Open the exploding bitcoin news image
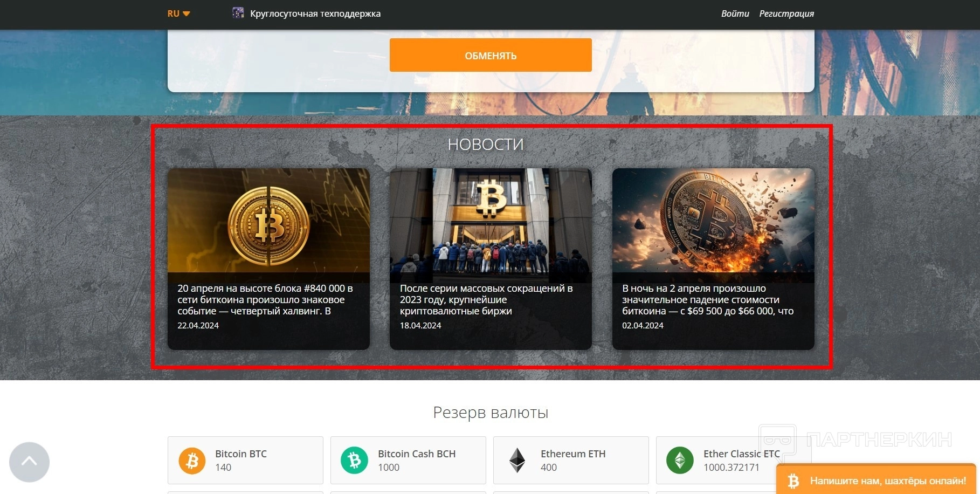 point(713,220)
